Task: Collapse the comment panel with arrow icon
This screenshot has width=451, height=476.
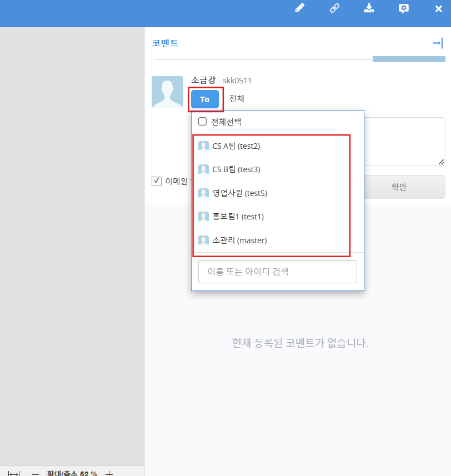Action: coord(438,43)
